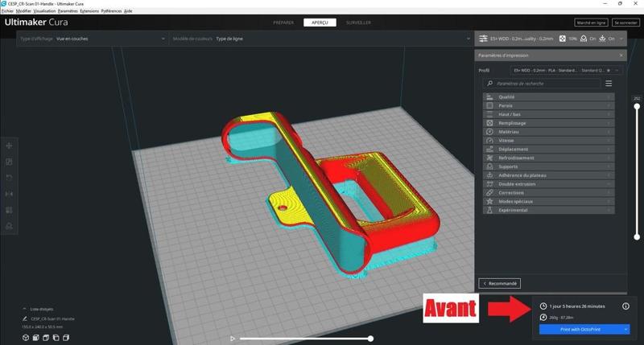Expand the Remplissage settings category
This screenshot has width=644, height=345.
click(549, 123)
